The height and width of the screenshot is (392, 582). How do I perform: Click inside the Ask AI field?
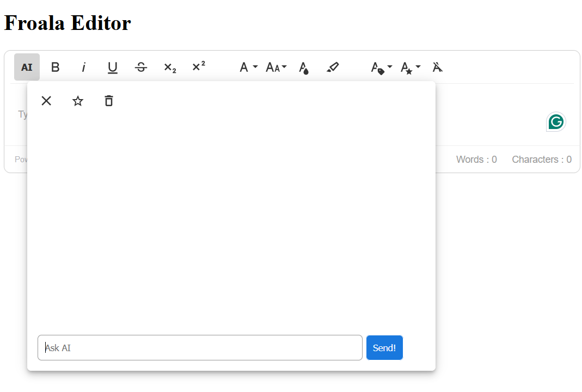200,347
